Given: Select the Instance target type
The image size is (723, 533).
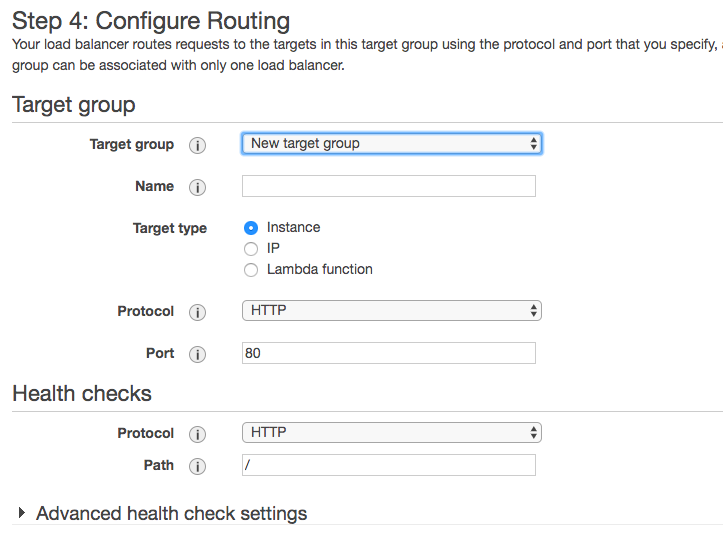Looking at the screenshot, I should pyautogui.click(x=251, y=228).
